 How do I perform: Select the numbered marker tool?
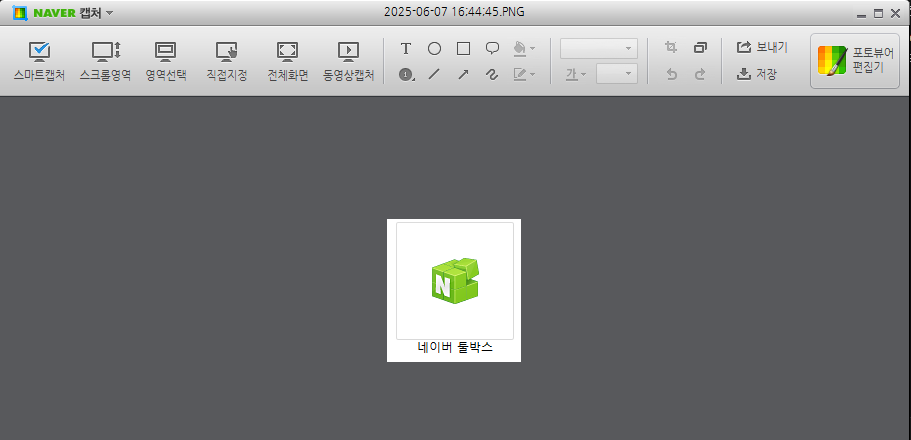pyautogui.click(x=406, y=74)
